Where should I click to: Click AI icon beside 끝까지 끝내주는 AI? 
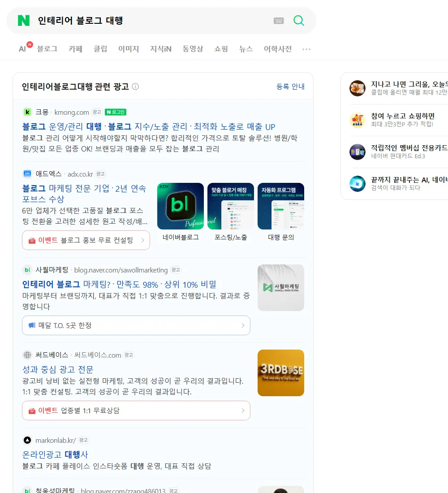(x=358, y=184)
